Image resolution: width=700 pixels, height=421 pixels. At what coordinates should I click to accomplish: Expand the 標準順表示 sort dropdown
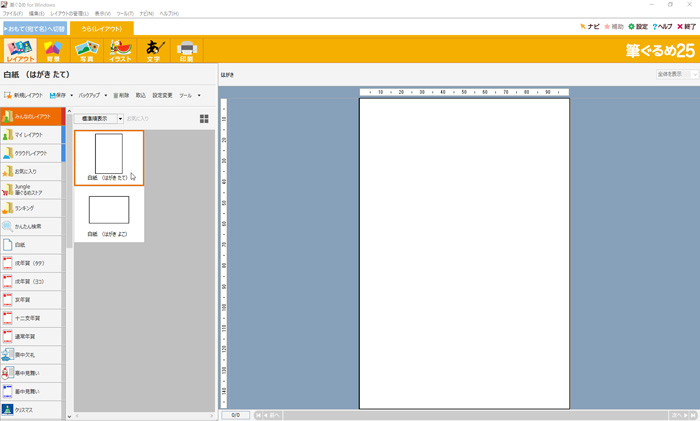coord(120,118)
